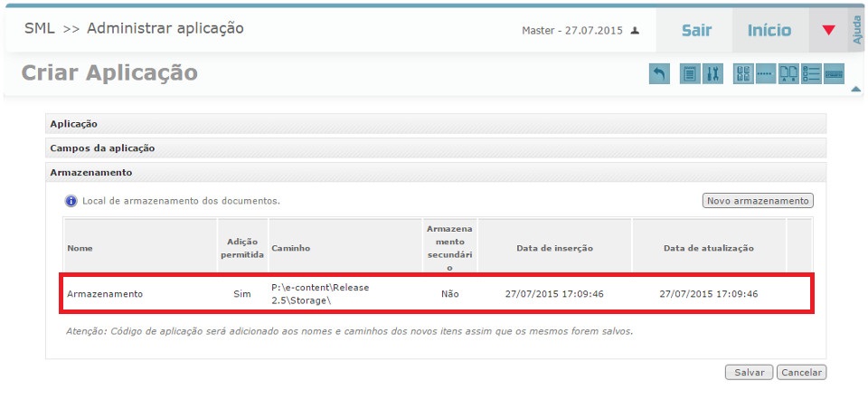
Task: Click the Caminho column header
Action: pos(345,248)
